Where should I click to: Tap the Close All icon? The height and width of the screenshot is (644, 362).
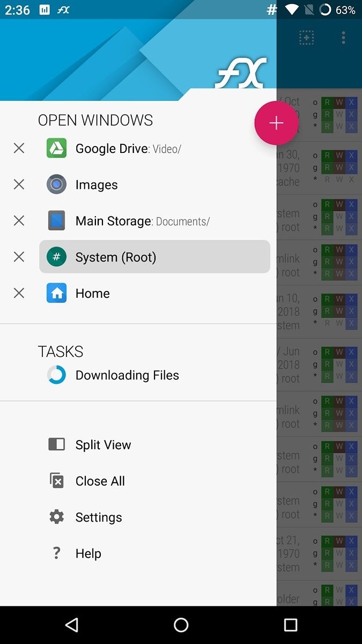[56, 480]
